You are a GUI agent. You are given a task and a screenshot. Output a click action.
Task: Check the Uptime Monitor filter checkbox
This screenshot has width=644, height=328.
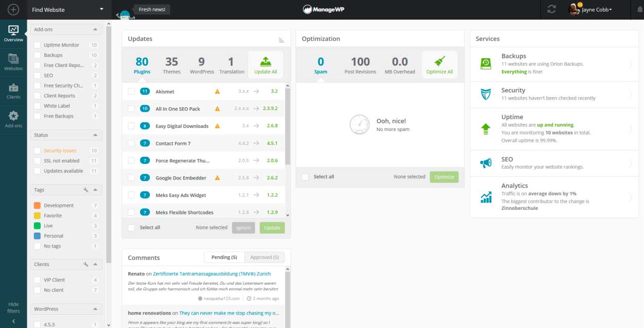37,45
